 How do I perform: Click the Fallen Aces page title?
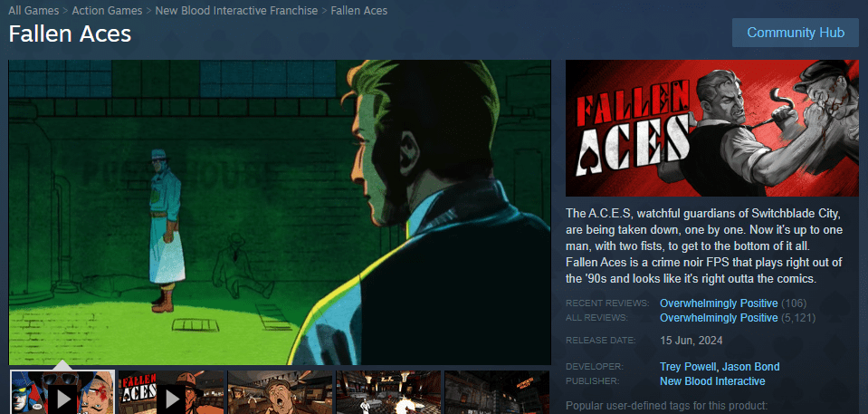71,34
